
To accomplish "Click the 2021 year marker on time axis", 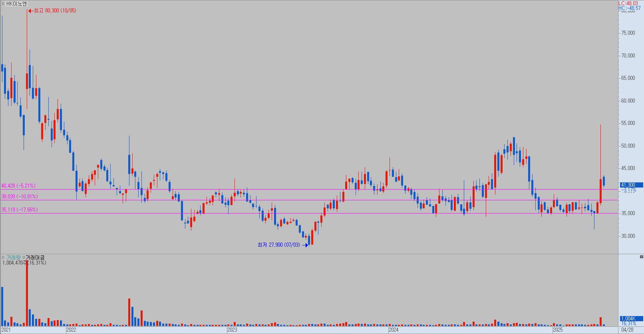I will (6, 330).
